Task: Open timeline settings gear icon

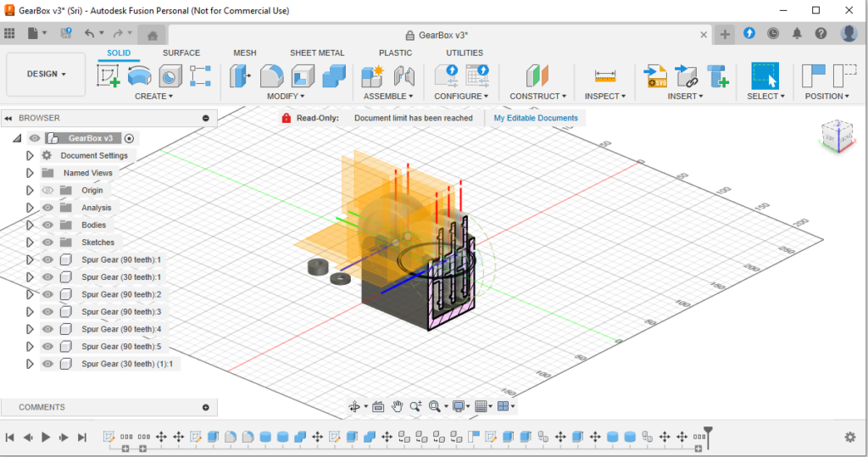Action: pos(850,437)
